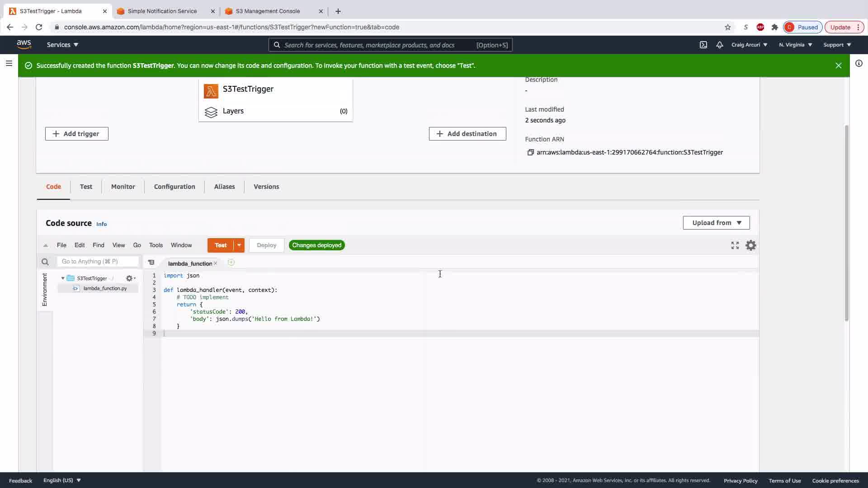This screenshot has width=868, height=488.
Task: Click the Add destination button
Action: pos(467,134)
